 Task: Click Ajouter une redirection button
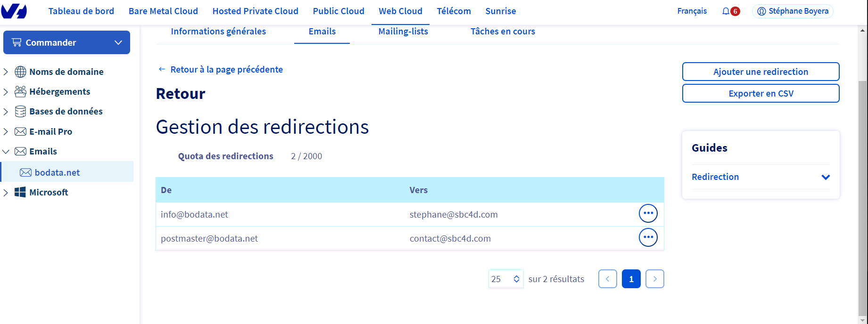pyautogui.click(x=760, y=72)
